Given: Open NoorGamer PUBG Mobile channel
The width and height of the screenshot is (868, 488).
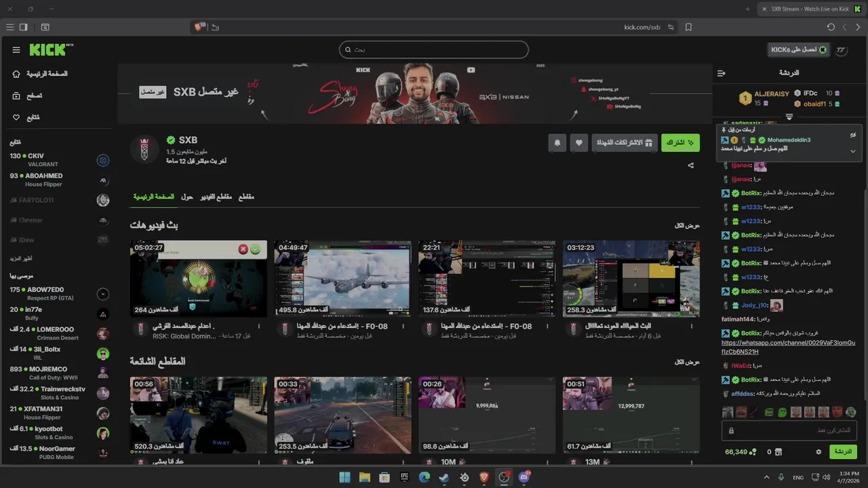Looking at the screenshot, I should [59, 453].
